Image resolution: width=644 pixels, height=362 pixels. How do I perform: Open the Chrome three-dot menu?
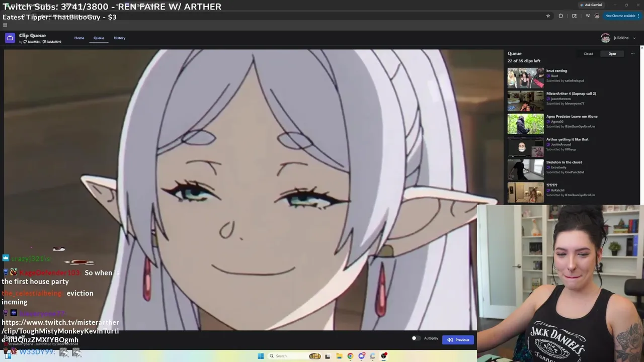tap(639, 16)
